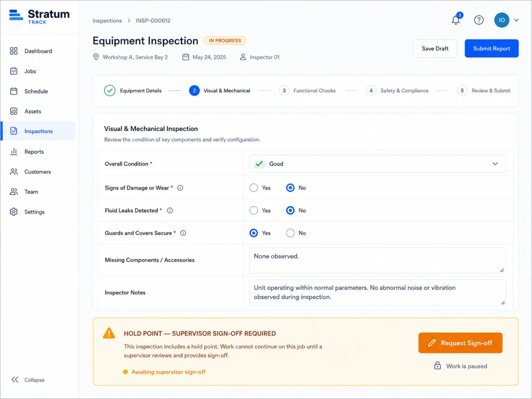Click the location pin icon by Workshop A

96,57
